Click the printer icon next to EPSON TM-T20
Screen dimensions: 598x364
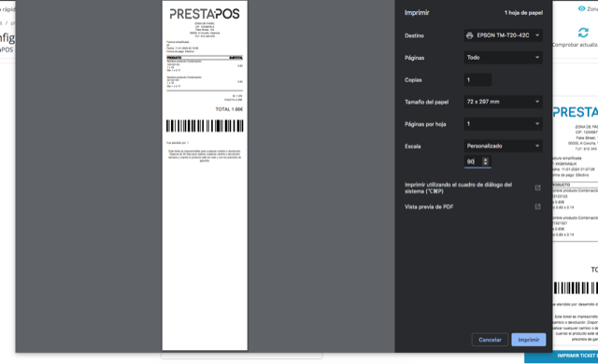tap(469, 35)
